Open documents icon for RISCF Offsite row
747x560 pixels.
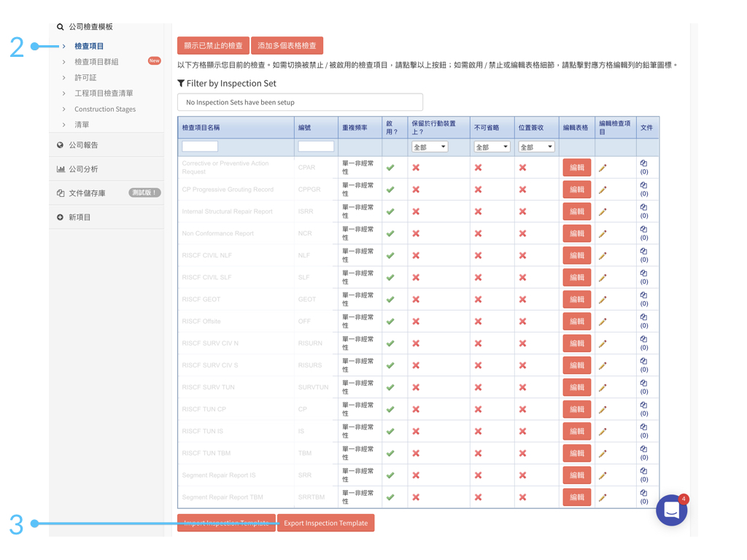click(643, 317)
